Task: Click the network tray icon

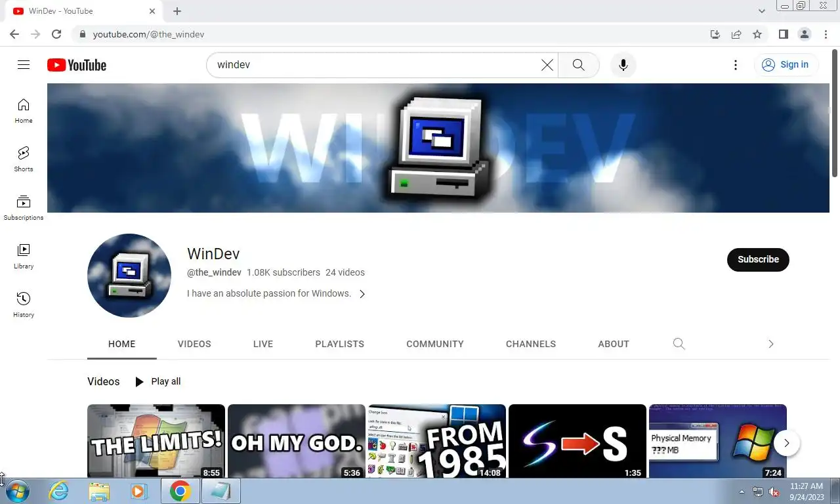Action: click(x=758, y=492)
